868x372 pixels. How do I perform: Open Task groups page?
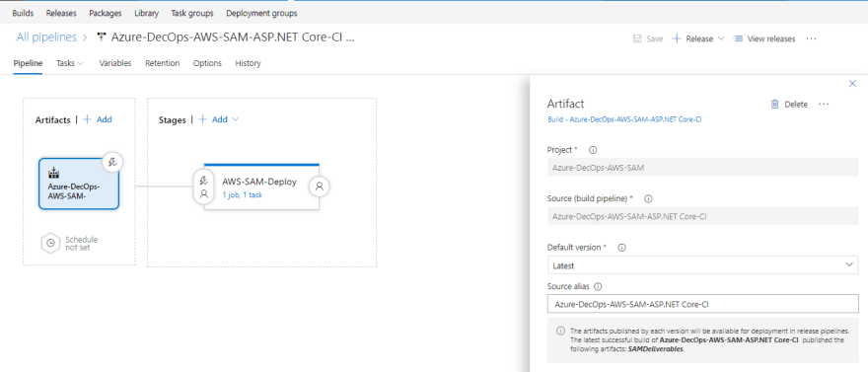[192, 13]
